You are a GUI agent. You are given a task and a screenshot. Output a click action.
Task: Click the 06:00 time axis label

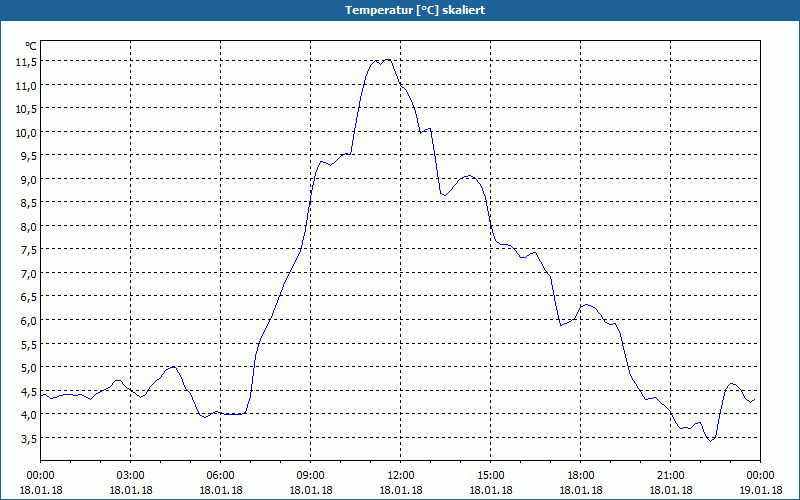[x=220, y=476]
